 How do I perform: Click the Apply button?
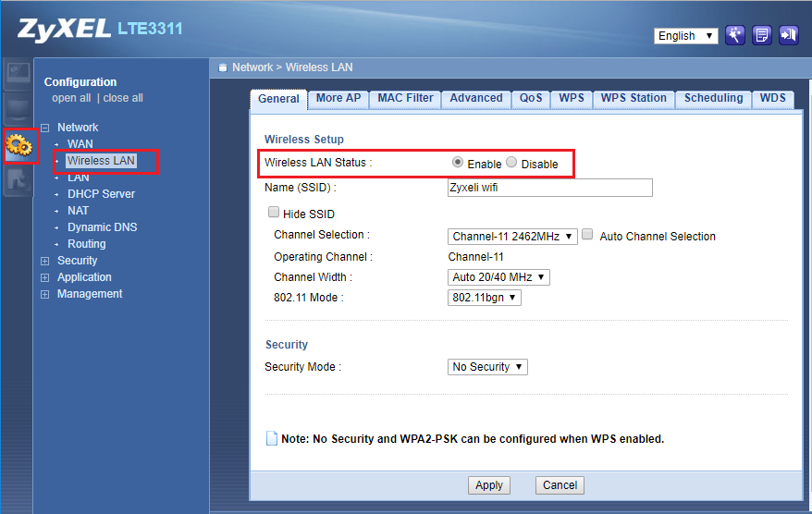(489, 485)
